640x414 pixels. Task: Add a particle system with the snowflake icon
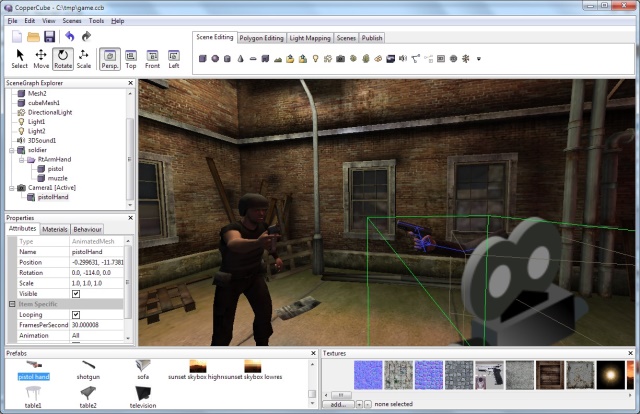466,59
